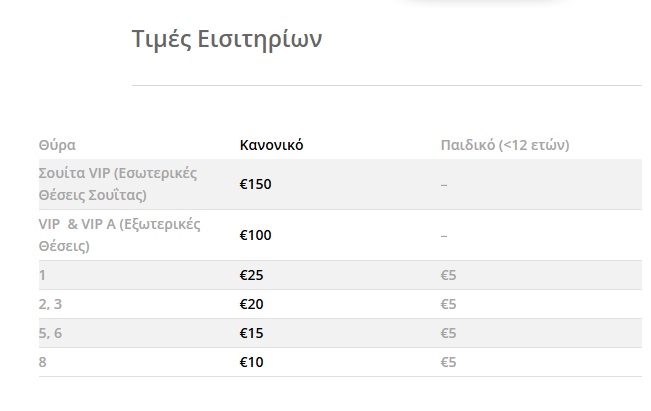Select the Κανονικό column header
The image size is (651, 411).
click(271, 145)
